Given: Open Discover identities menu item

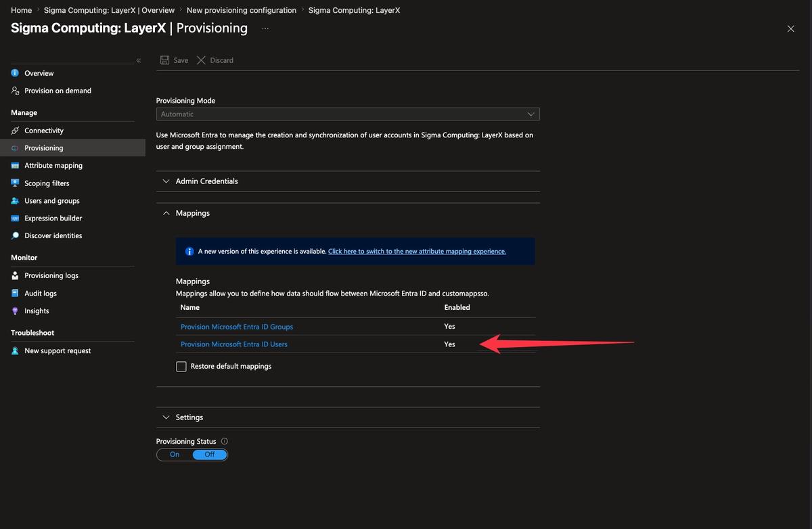Looking at the screenshot, I should pos(53,236).
